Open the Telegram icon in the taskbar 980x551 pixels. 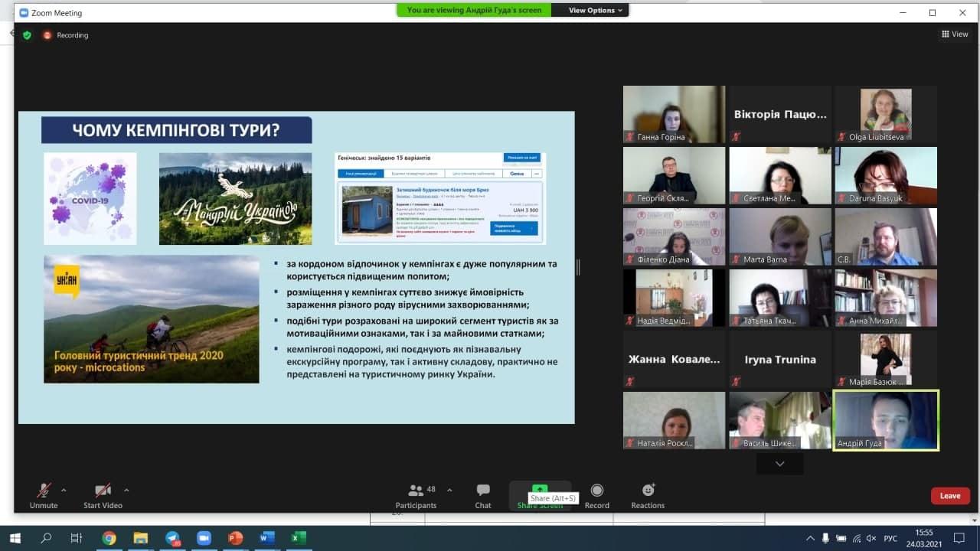tap(172, 538)
